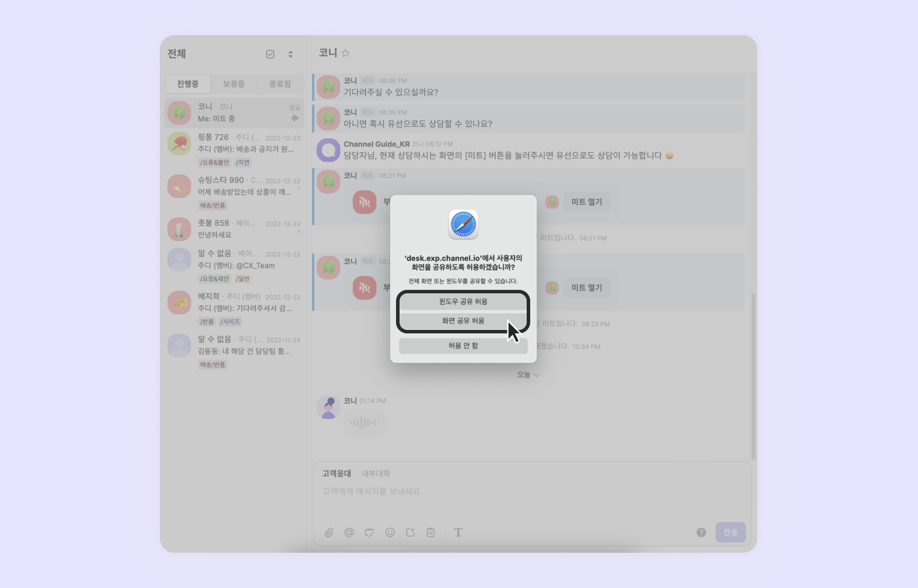Click the chat area vertical scrollbar
The height and width of the screenshot is (588, 918).
coord(753,376)
